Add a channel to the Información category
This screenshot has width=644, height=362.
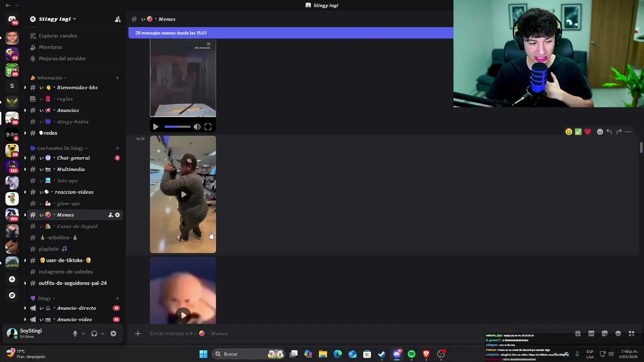coord(117,78)
